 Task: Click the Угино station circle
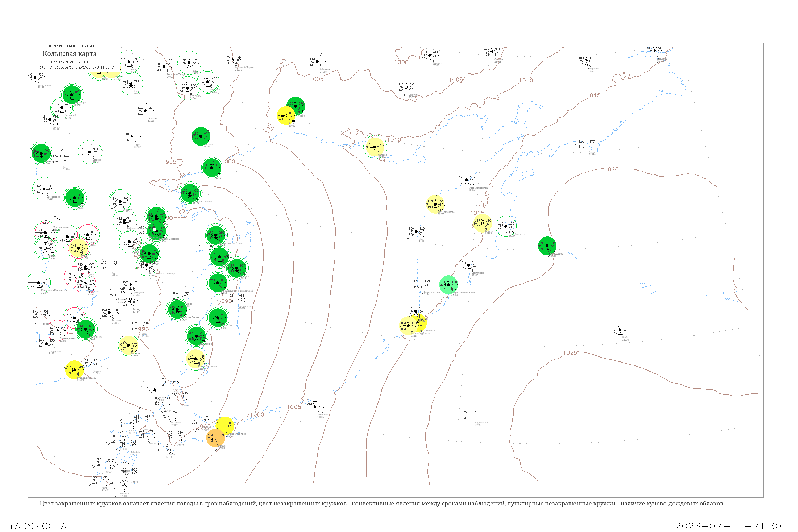pos(131,84)
